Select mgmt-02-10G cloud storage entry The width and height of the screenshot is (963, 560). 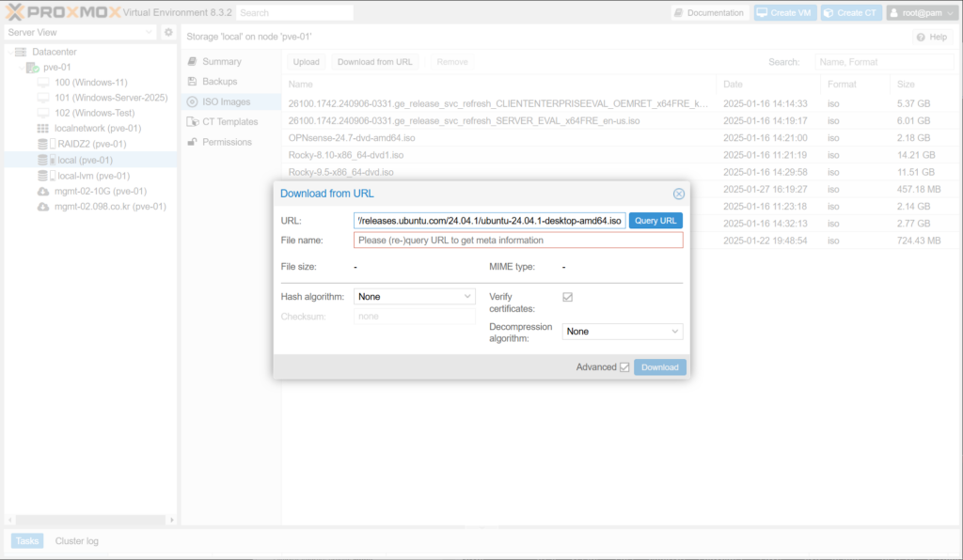click(x=100, y=191)
